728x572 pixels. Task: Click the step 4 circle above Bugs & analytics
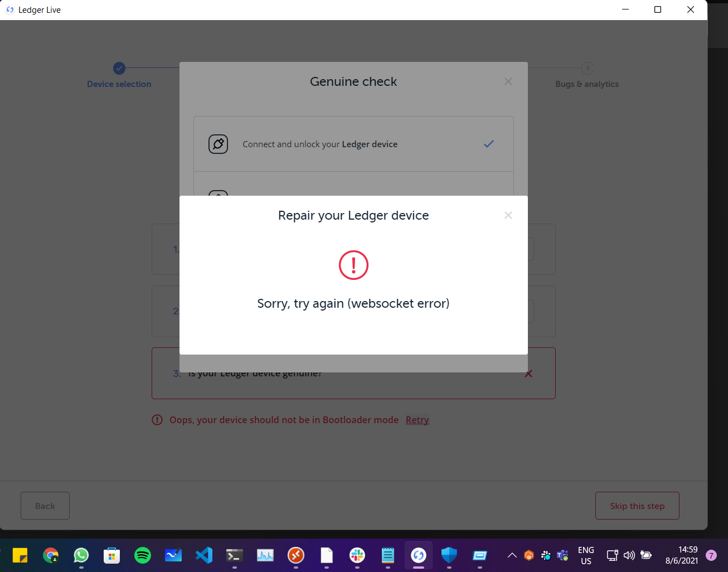point(587,67)
